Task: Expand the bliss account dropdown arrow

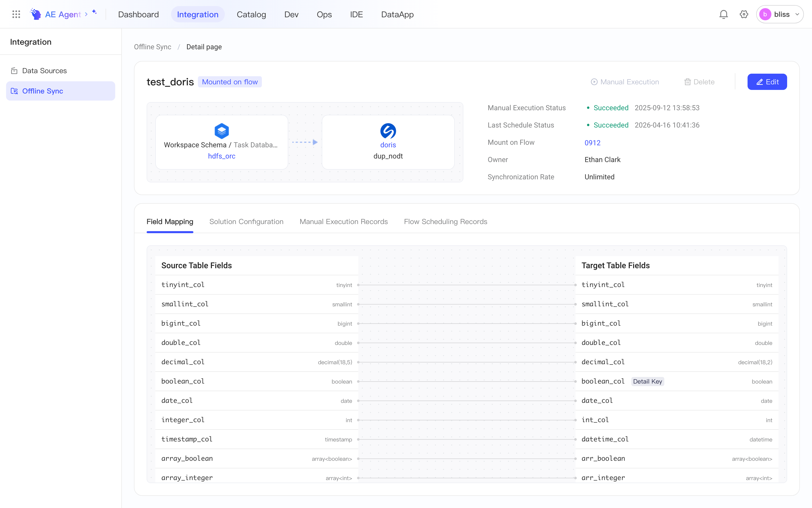Action: [797, 14]
